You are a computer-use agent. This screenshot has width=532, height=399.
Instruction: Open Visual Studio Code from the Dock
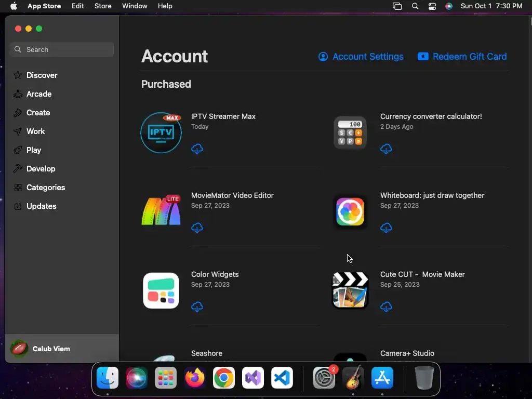click(282, 378)
